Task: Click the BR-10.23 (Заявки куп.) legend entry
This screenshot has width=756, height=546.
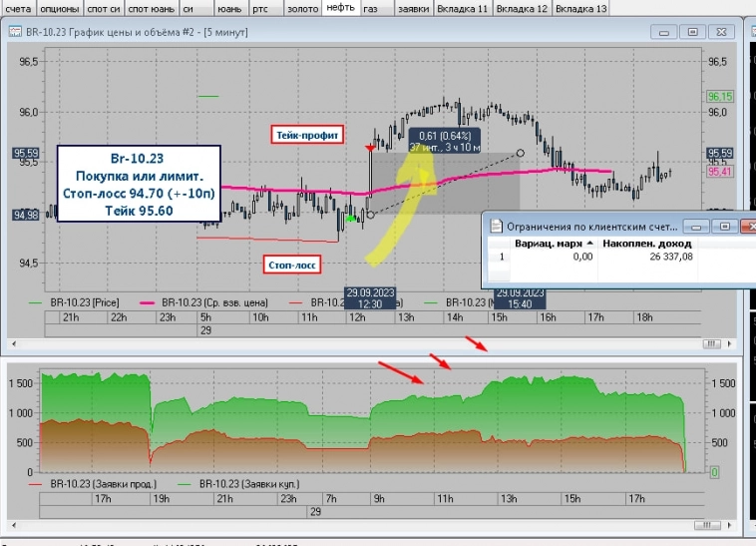Action: point(238,484)
